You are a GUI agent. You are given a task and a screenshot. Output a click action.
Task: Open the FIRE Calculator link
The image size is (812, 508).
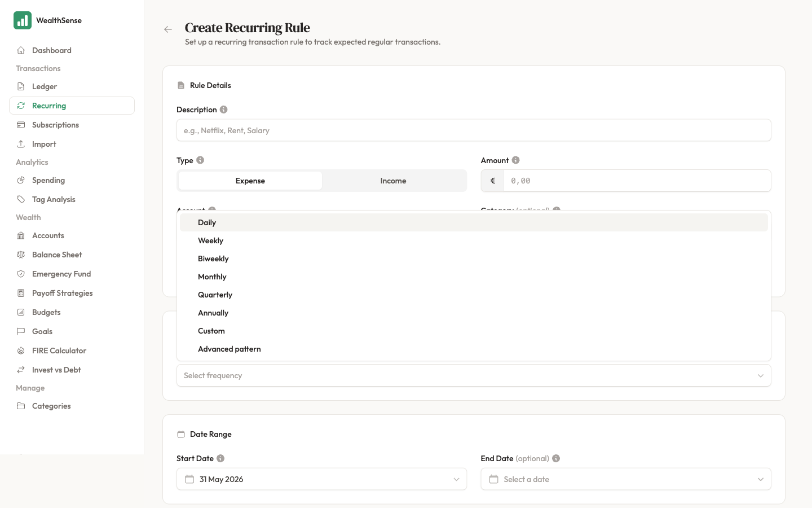click(72, 351)
